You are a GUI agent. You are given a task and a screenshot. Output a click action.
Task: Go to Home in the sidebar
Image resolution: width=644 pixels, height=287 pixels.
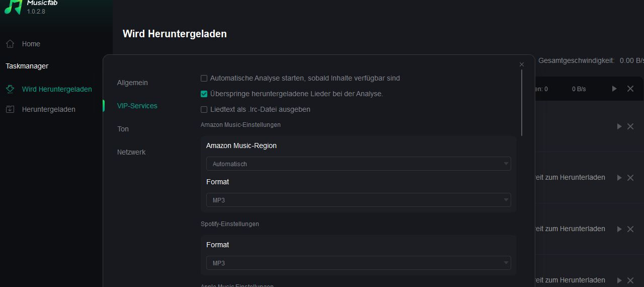tap(31, 44)
